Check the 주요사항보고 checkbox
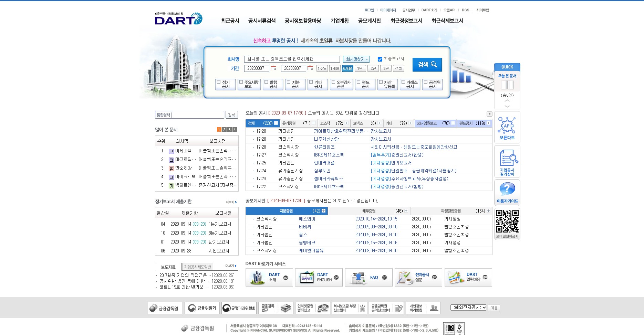Screen dimensions: 644x335 point(241,82)
